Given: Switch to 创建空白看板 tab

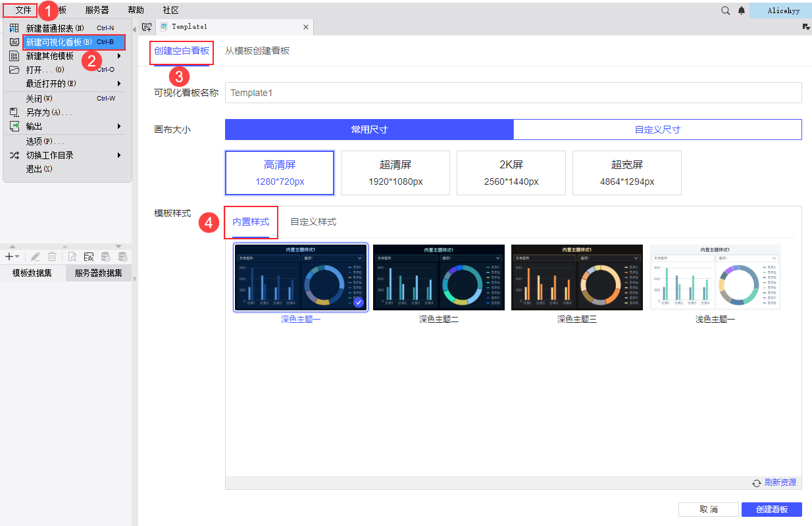Looking at the screenshot, I should (x=182, y=51).
